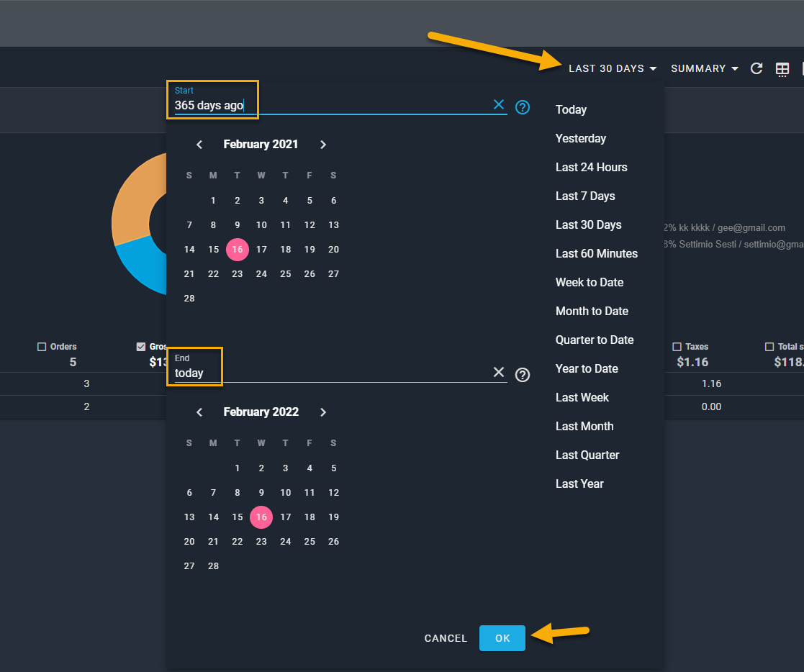Toggle the Orders checkbox

(42, 347)
